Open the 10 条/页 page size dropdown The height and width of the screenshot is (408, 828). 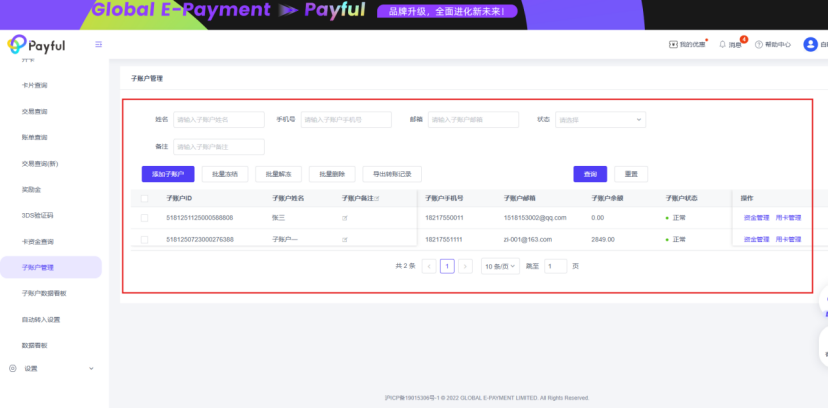tap(500, 267)
